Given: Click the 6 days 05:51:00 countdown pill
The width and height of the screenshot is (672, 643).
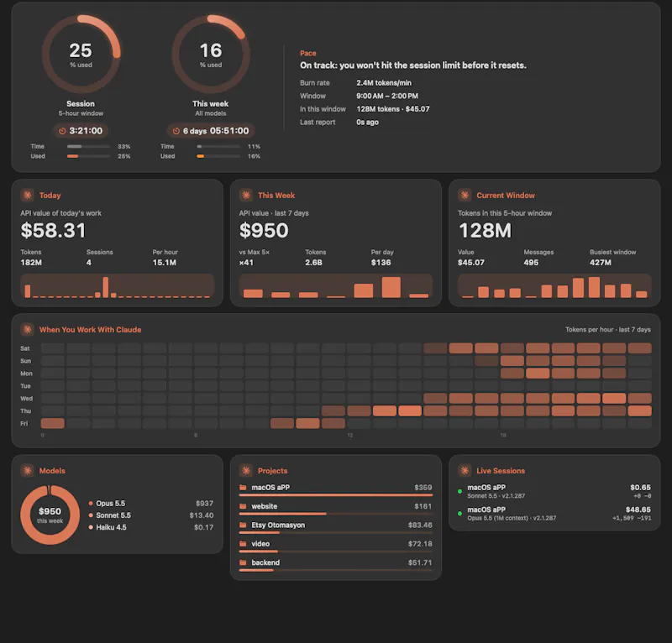Looking at the screenshot, I should click(x=211, y=131).
